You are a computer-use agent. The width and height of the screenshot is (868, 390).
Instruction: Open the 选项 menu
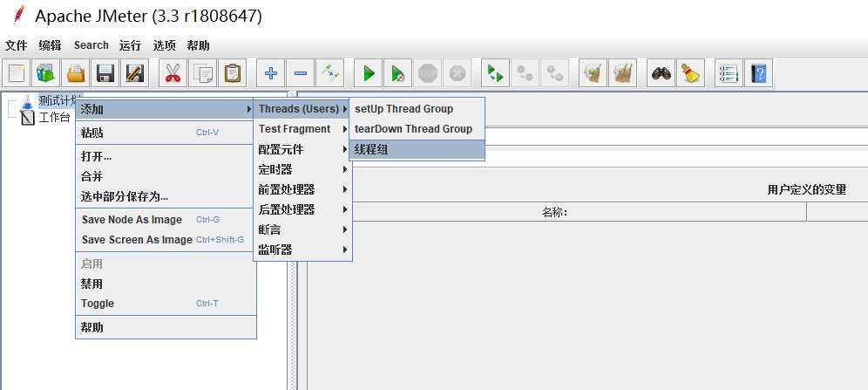(x=165, y=45)
